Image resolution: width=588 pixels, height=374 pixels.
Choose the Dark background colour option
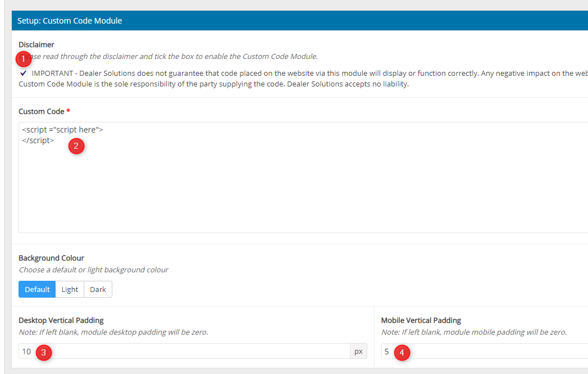(x=98, y=289)
